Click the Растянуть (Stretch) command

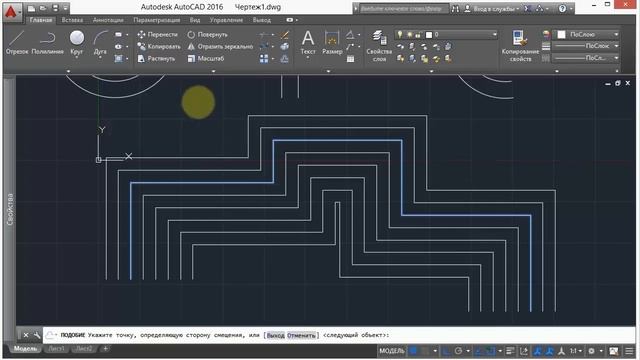tap(156, 58)
